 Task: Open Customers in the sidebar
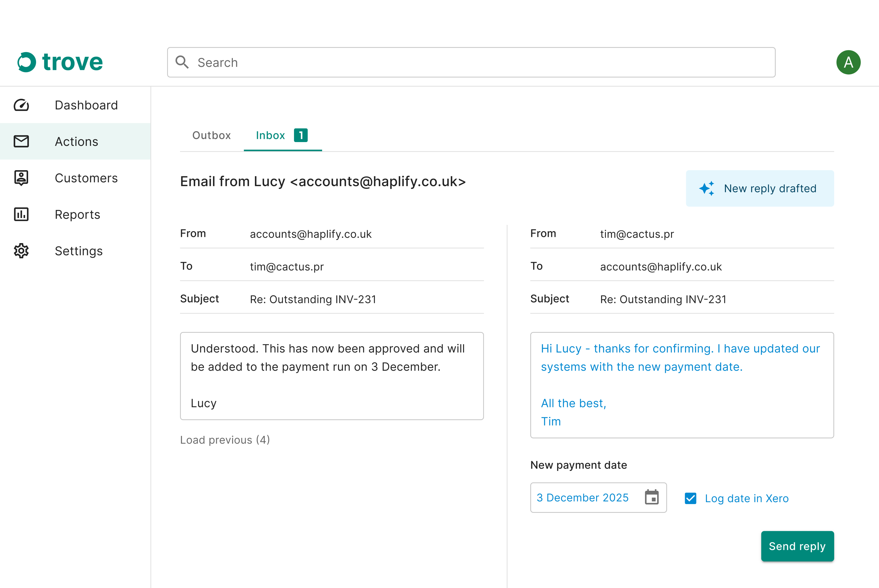[x=86, y=178]
